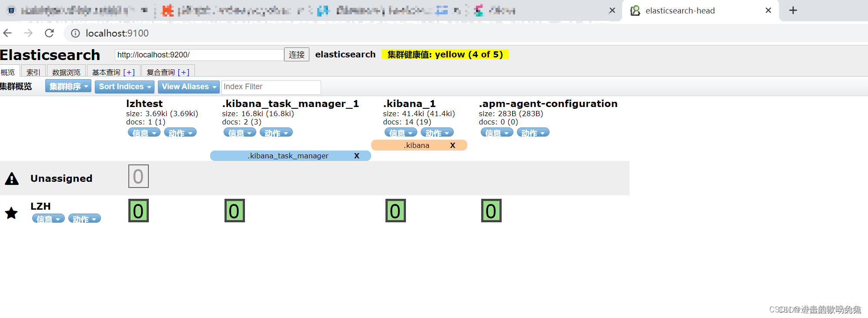The width and height of the screenshot is (868, 318).
Task: Remove the .kibana alias with X
Action: [x=452, y=145]
